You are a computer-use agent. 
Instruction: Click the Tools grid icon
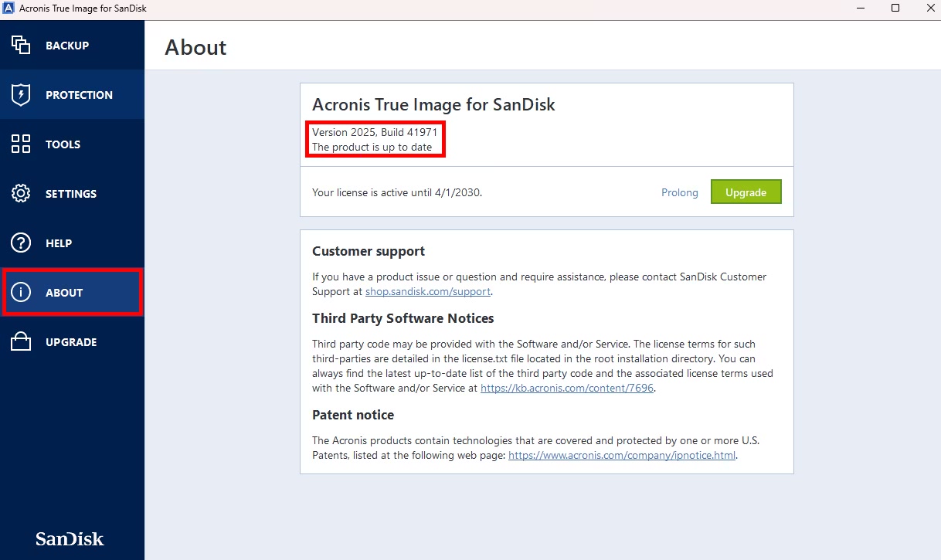point(21,144)
